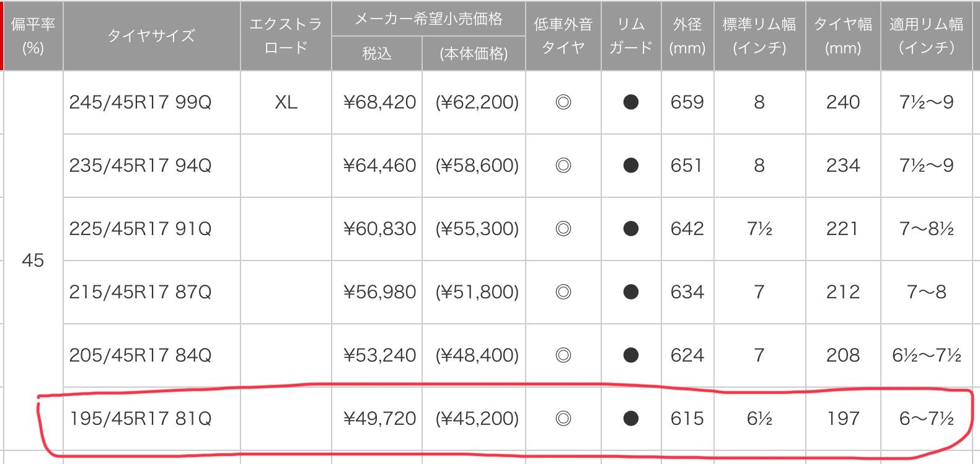Screen dimensions: 980x464
Task: Click the XL extra load cell
Action: (x=286, y=102)
